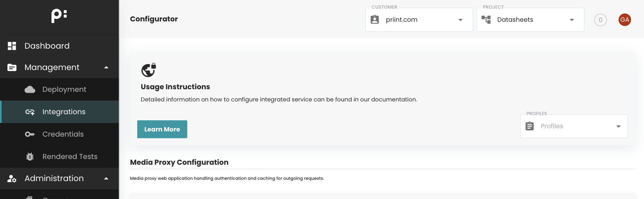
Task: Click the Profiles dropdown arrow
Action: 618,126
